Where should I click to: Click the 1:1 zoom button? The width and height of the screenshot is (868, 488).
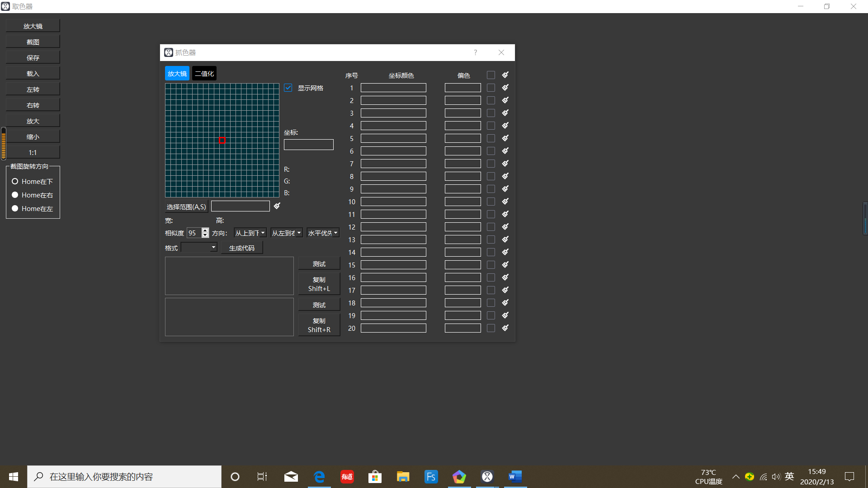point(33,152)
